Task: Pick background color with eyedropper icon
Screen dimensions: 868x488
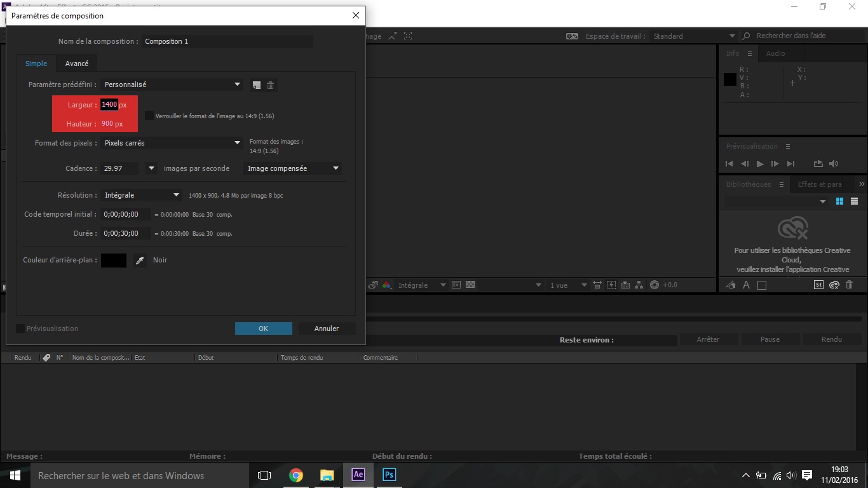Action: pos(140,261)
